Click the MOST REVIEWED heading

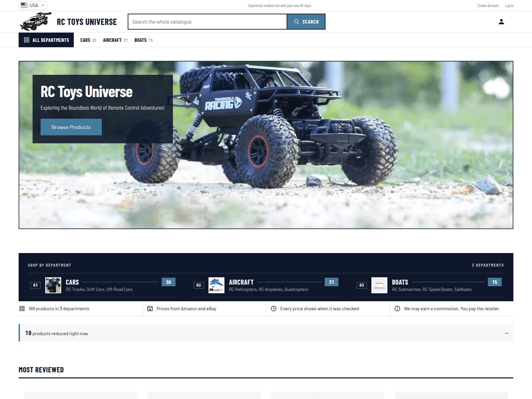(x=41, y=370)
